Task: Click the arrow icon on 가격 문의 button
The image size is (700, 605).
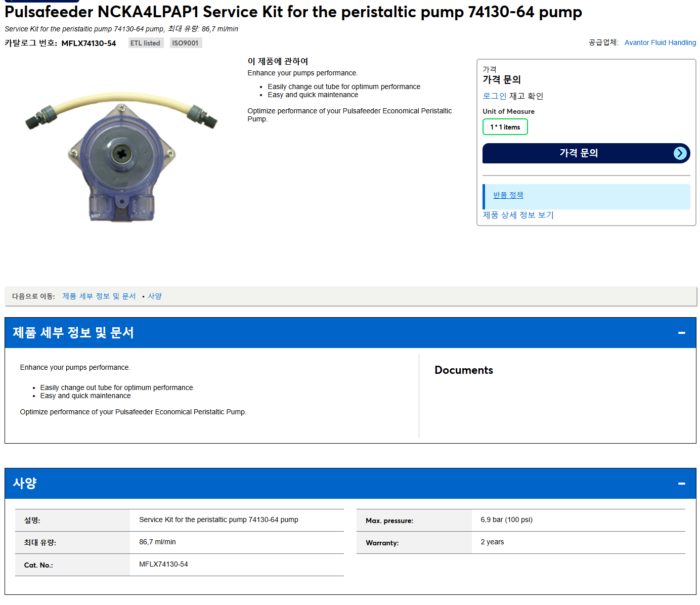Action: (x=680, y=153)
